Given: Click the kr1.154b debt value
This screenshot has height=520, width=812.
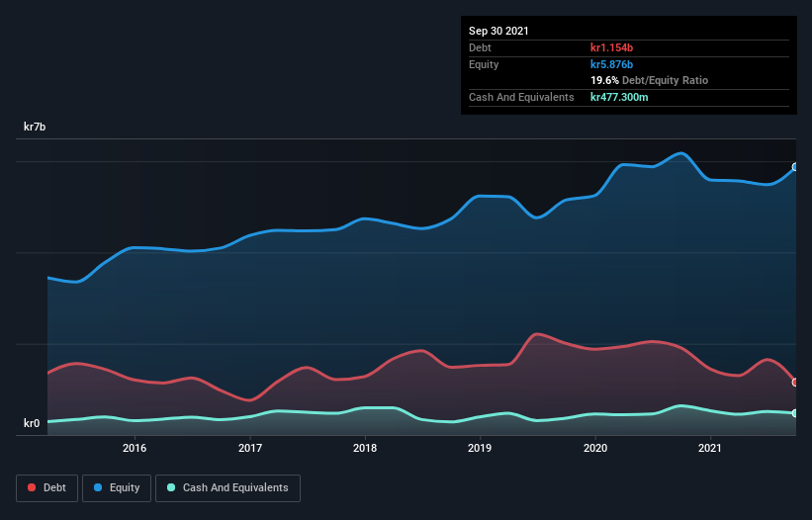Looking at the screenshot, I should tap(611, 47).
